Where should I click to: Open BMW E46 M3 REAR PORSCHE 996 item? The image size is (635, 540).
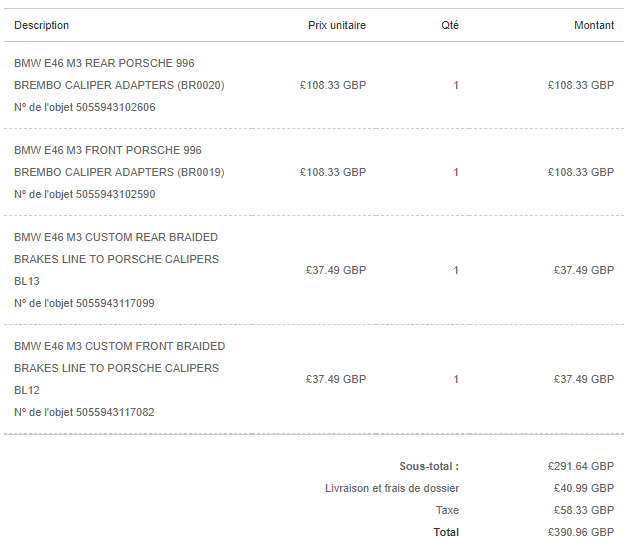tap(119, 74)
